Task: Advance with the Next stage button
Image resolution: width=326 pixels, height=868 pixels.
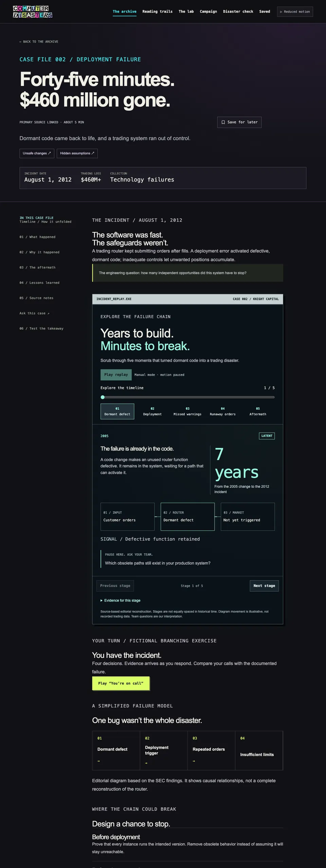Action: 264,586
